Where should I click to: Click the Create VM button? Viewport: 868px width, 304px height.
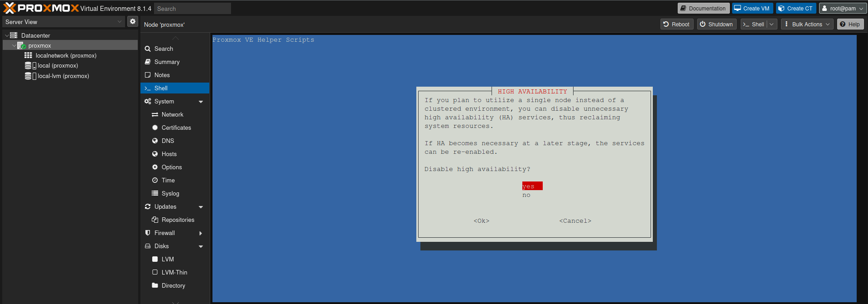pyautogui.click(x=752, y=9)
